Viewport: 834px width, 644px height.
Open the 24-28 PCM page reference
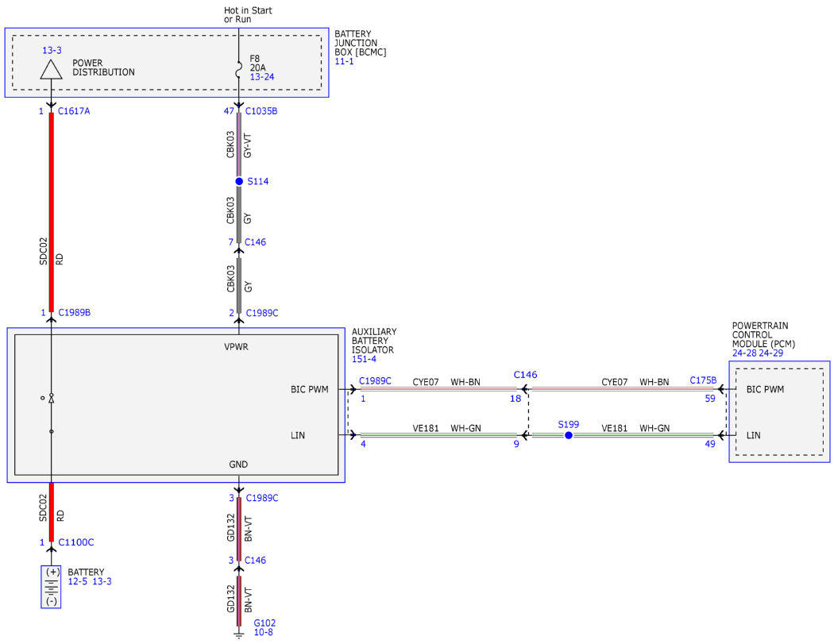(744, 353)
